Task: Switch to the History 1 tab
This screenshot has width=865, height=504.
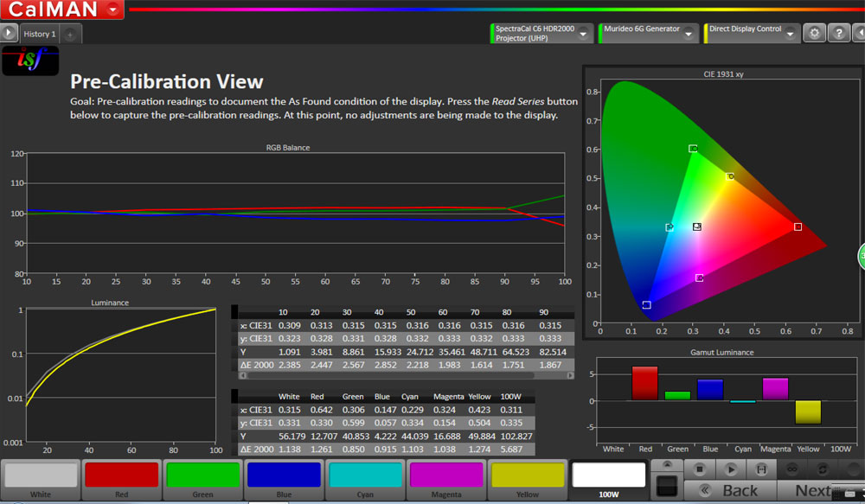Action: coord(39,35)
